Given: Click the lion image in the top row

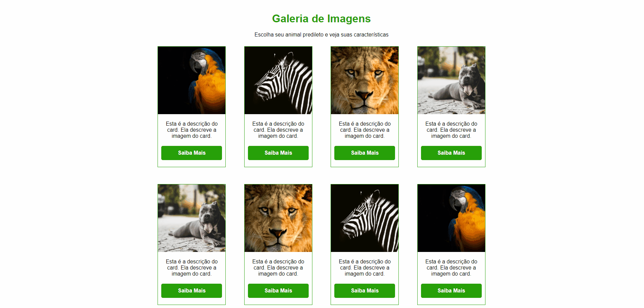Looking at the screenshot, I should pos(365,80).
